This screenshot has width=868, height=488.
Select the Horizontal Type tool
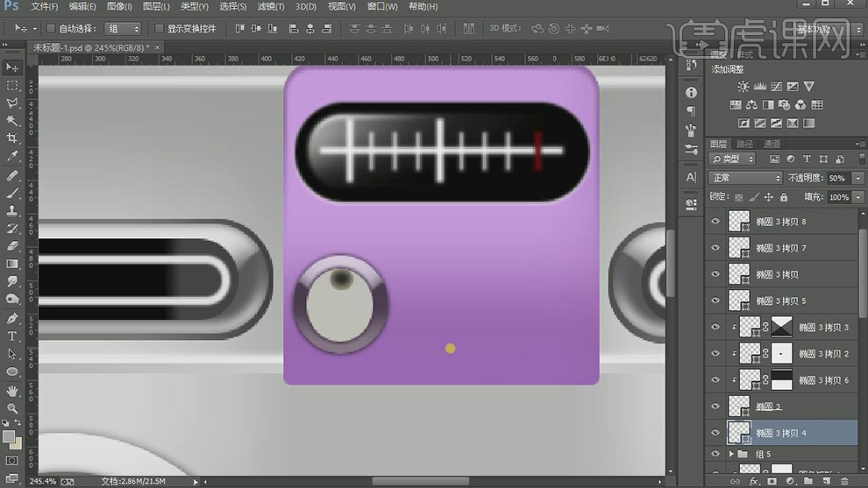click(x=11, y=336)
